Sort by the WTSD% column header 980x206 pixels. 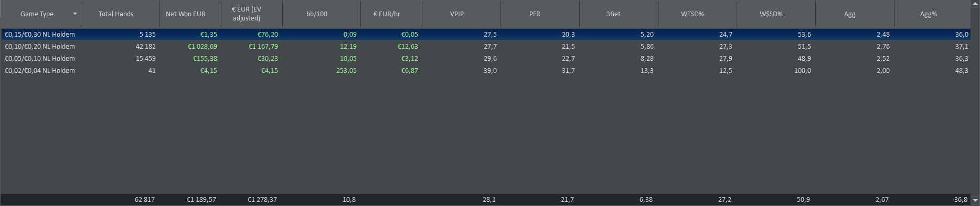[x=698, y=14]
